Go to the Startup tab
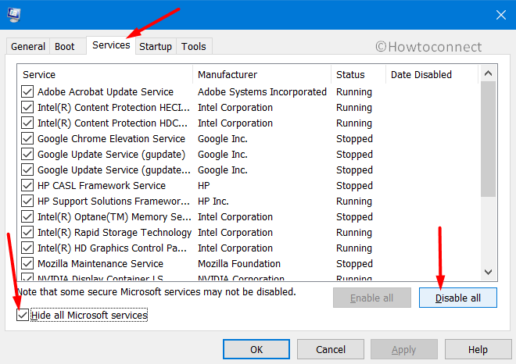 pyautogui.click(x=155, y=46)
